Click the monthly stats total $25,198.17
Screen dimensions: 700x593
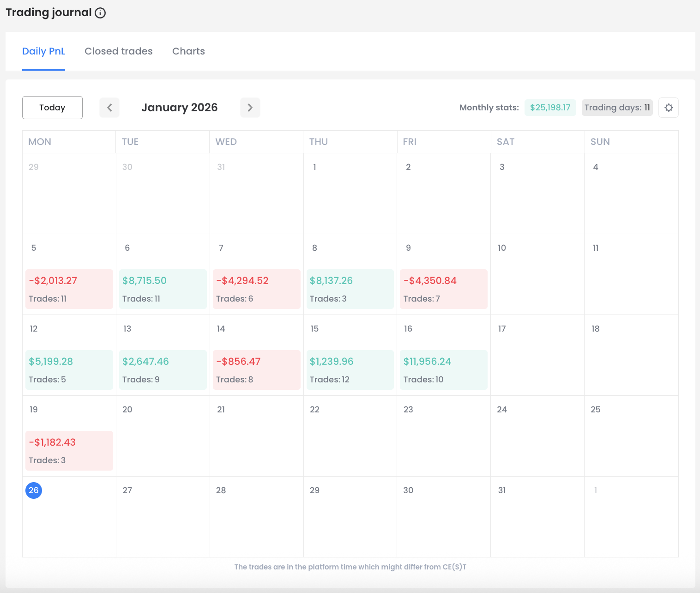tap(550, 107)
